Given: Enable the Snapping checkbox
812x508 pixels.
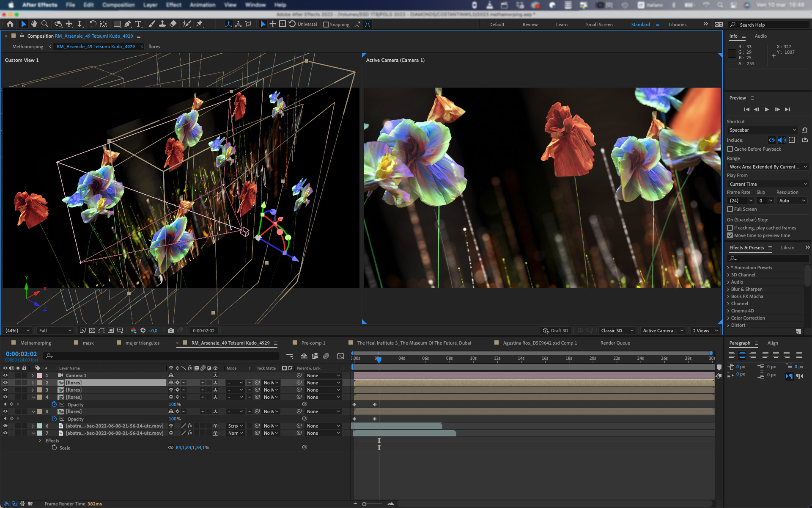Looking at the screenshot, I should (x=326, y=25).
